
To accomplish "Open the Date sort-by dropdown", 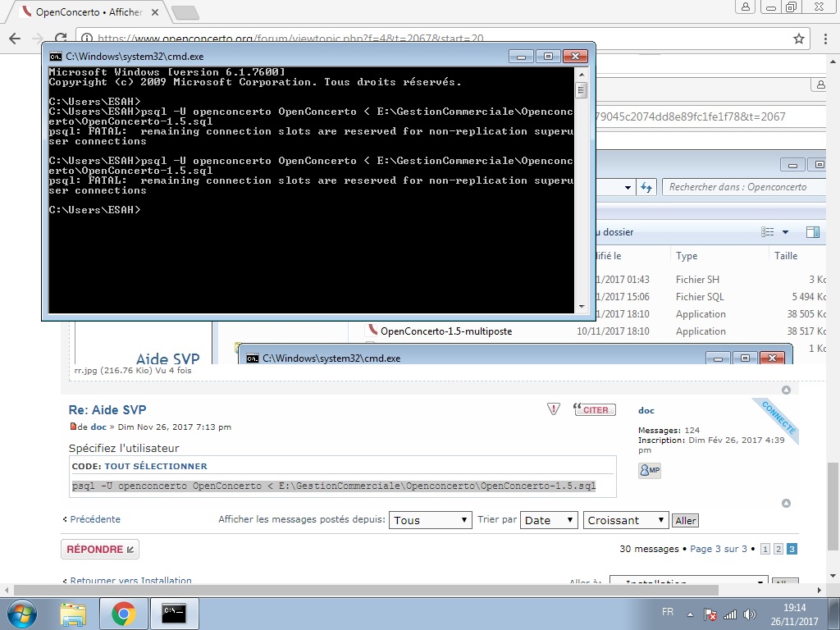I will [549, 520].
